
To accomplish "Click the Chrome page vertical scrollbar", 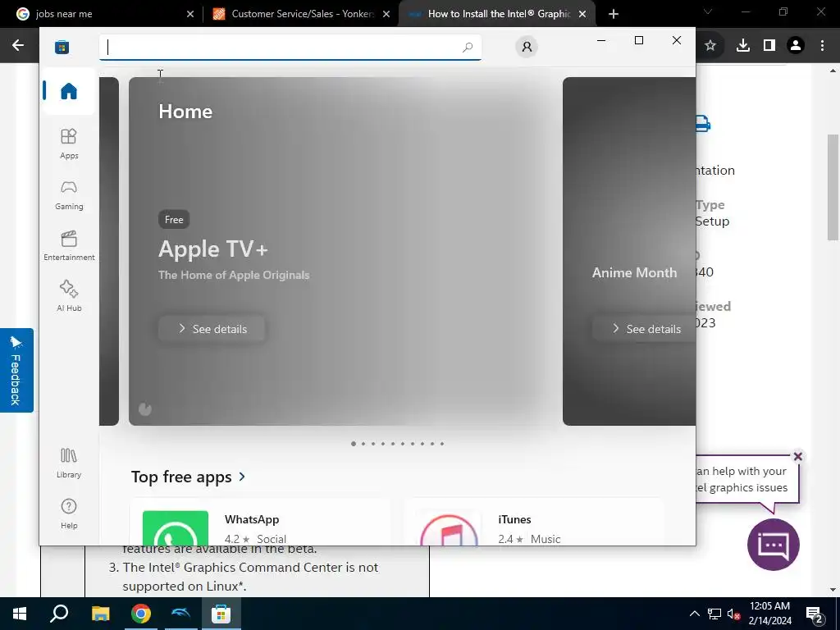I will pos(833,188).
